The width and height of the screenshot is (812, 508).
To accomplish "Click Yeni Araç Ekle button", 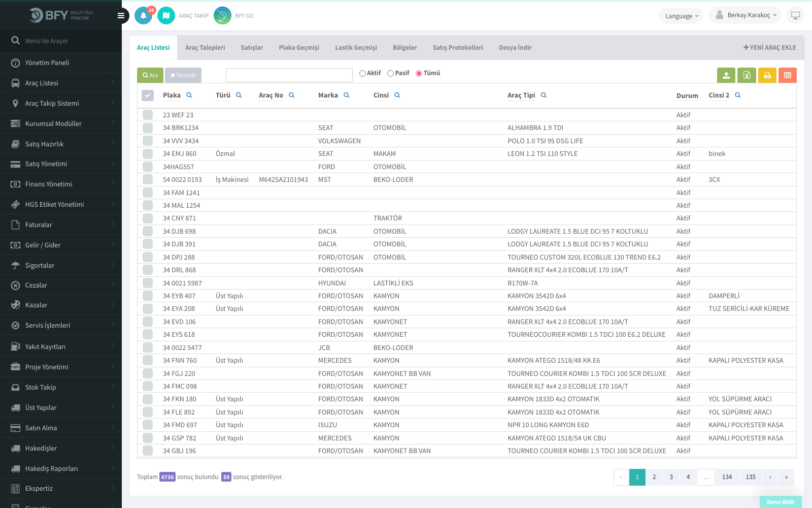I will tap(770, 48).
